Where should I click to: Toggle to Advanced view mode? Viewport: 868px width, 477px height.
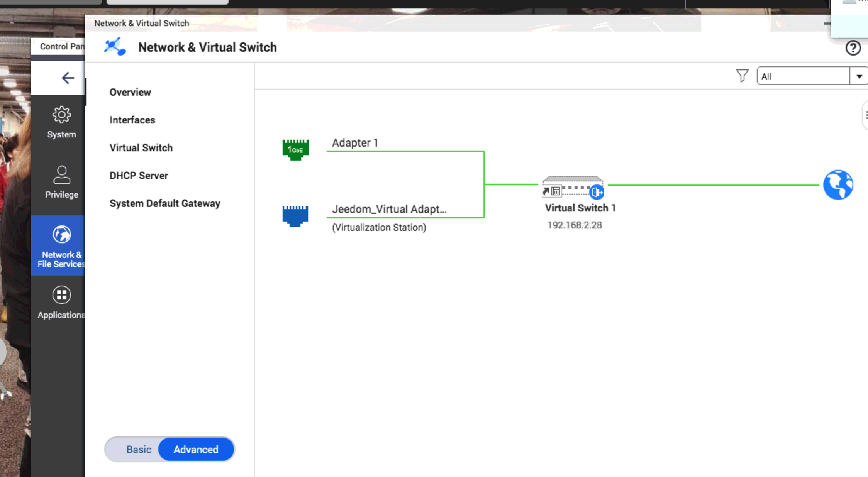click(196, 449)
